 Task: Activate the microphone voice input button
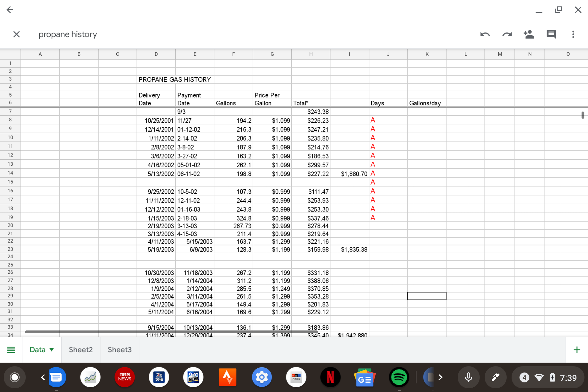click(468, 377)
